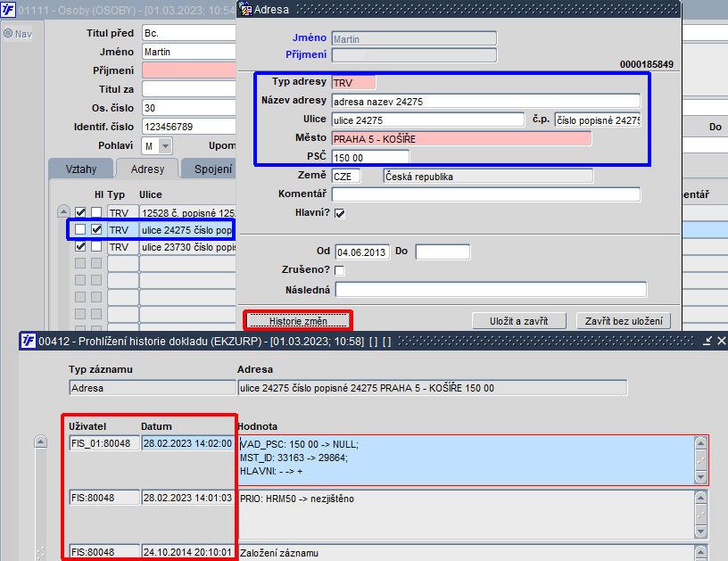Check Hl checkbox in 12528 address row
728x561 pixels.
click(96, 212)
